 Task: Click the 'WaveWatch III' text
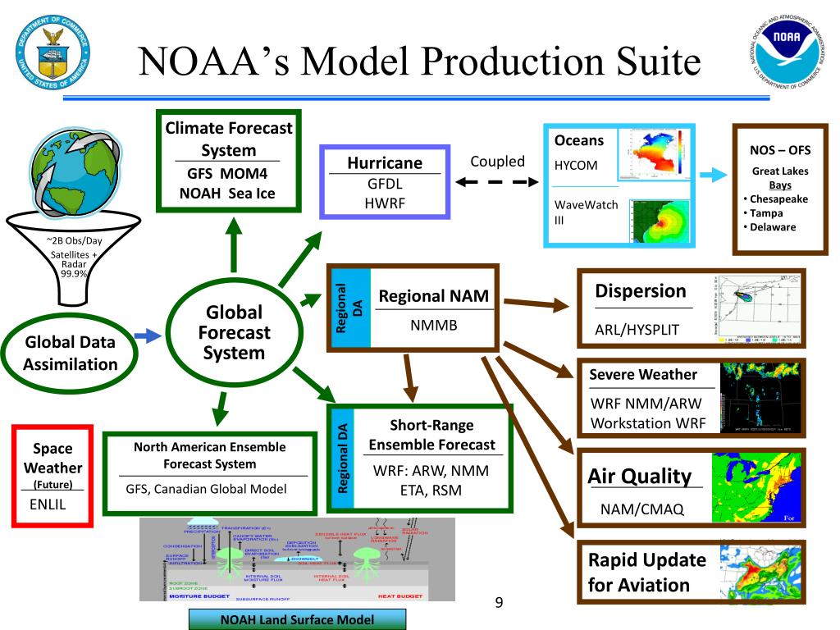(x=586, y=212)
